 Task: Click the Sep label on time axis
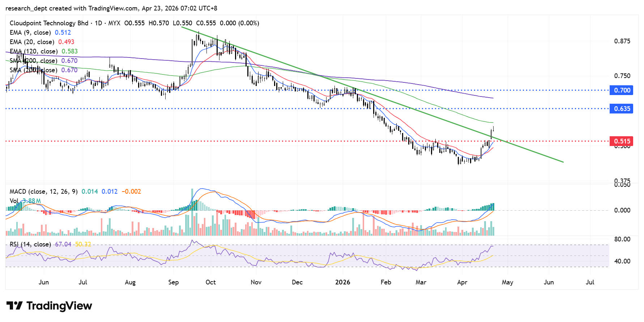(x=173, y=282)
